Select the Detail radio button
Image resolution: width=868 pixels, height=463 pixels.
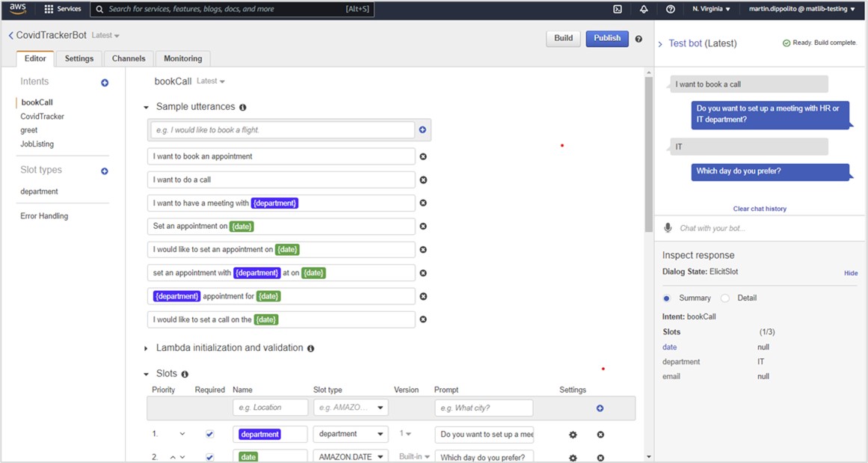click(x=724, y=298)
